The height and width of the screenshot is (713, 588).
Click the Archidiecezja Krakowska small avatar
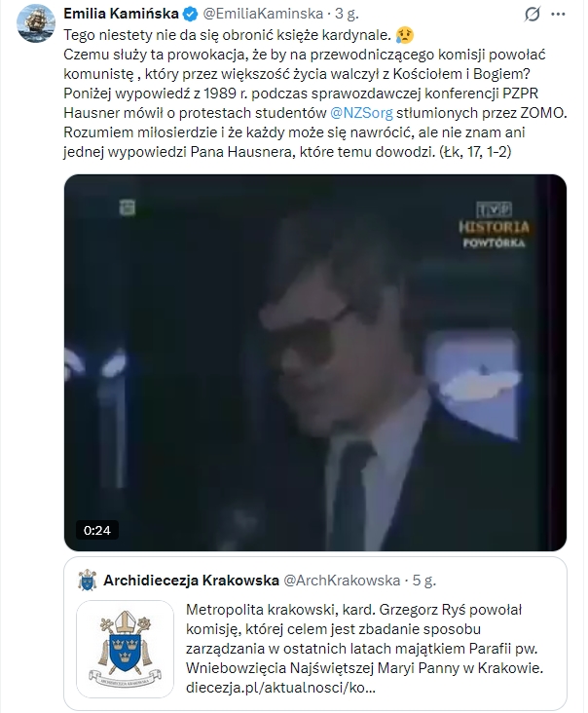[x=87, y=581]
